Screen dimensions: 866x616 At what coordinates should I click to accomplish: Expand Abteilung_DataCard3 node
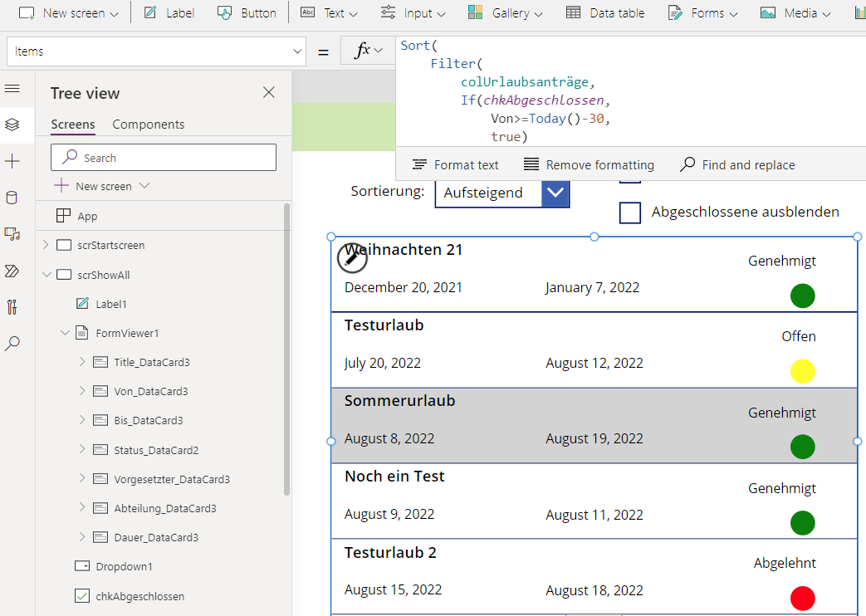[82, 508]
